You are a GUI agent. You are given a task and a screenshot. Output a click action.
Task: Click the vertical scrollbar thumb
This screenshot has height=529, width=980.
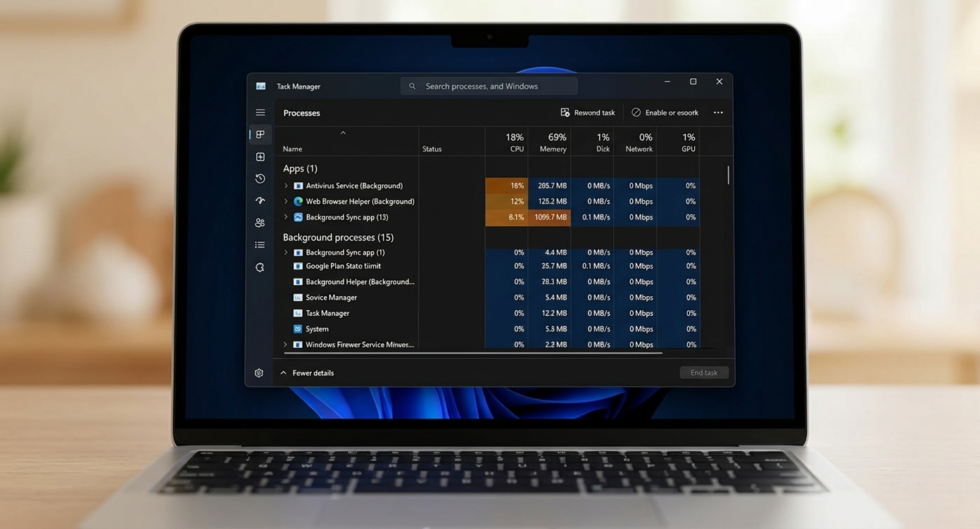[x=728, y=175]
